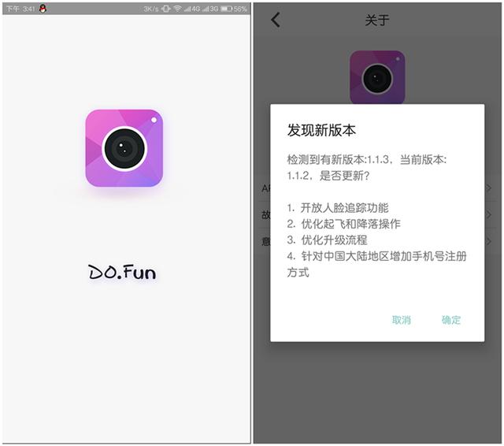This screenshot has width=504, height=446.
Task: Tap the DO.Fun camera logo on splash screen
Action: tap(124, 148)
